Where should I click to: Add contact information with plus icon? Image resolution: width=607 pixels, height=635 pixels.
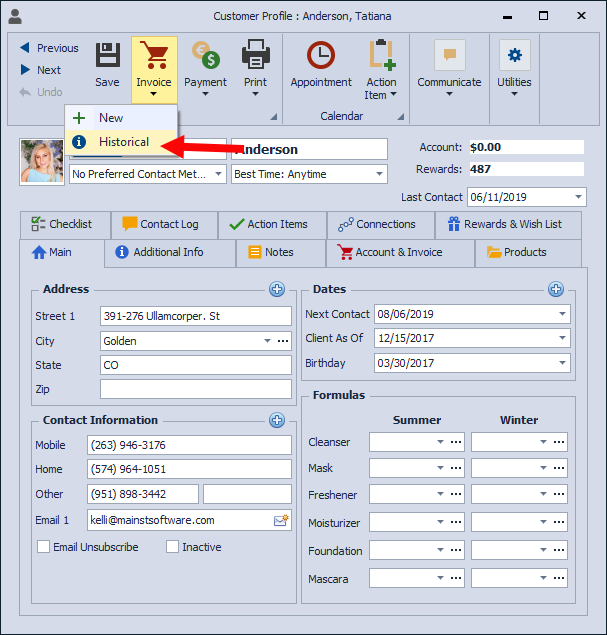pyautogui.click(x=277, y=420)
